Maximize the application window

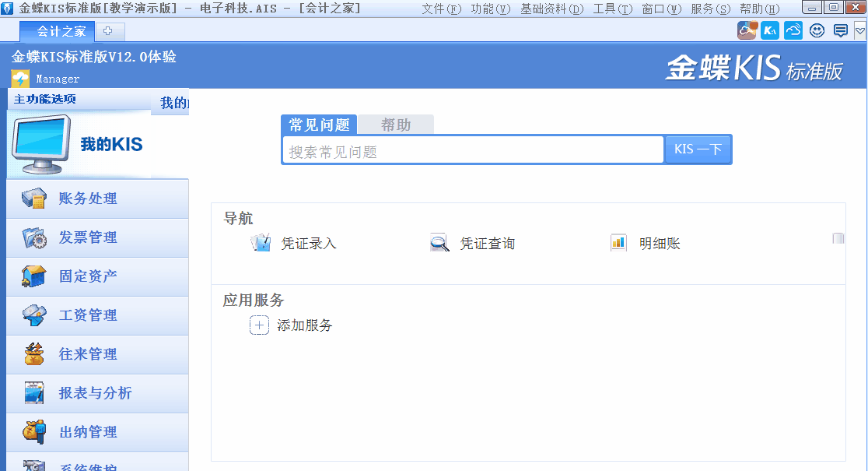tap(833, 8)
